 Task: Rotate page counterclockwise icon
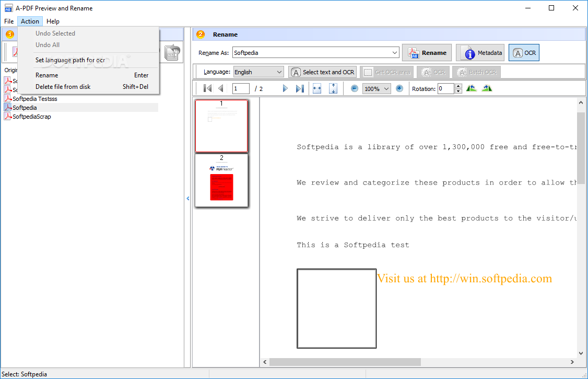[x=472, y=88]
